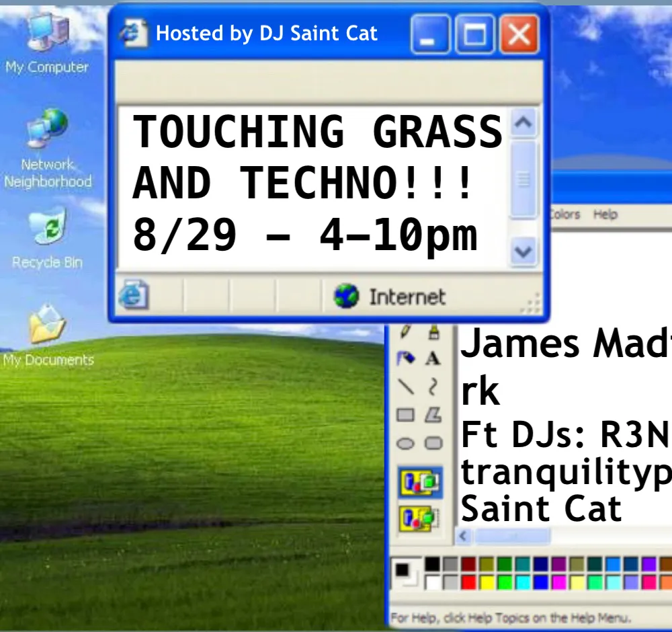Click the '8/29 – 4–10pm' text line
672x632 pixels.
pos(304,236)
